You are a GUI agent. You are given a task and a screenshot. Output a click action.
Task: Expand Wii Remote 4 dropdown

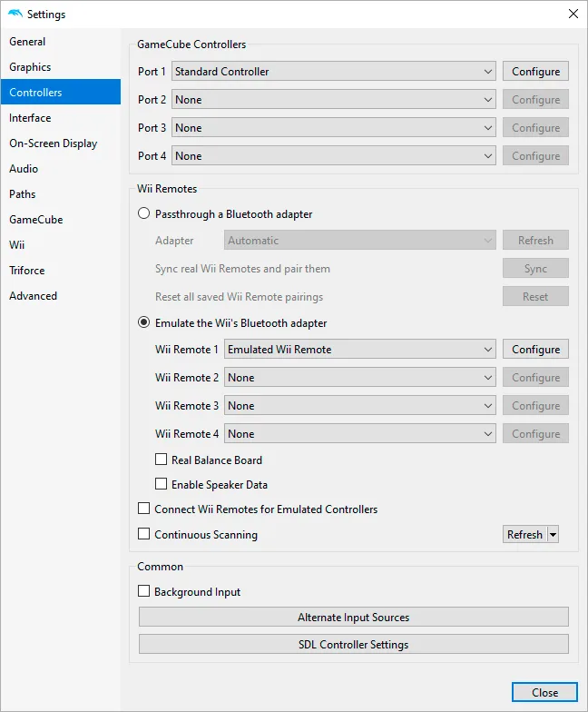point(359,434)
